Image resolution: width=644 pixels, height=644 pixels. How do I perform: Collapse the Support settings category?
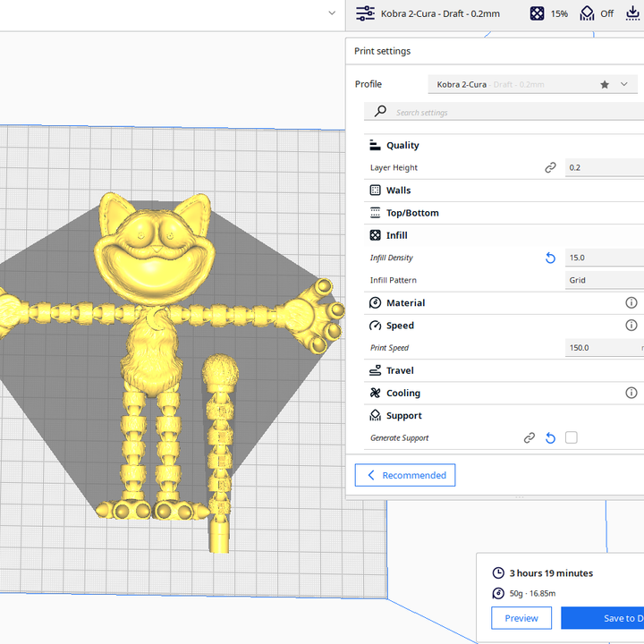point(504,415)
